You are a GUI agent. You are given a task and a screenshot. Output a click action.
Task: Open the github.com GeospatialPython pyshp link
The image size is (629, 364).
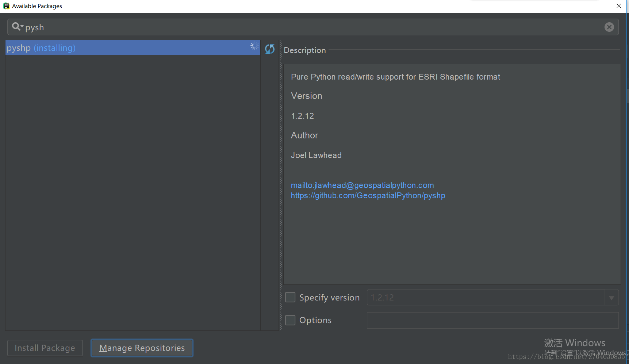point(368,195)
